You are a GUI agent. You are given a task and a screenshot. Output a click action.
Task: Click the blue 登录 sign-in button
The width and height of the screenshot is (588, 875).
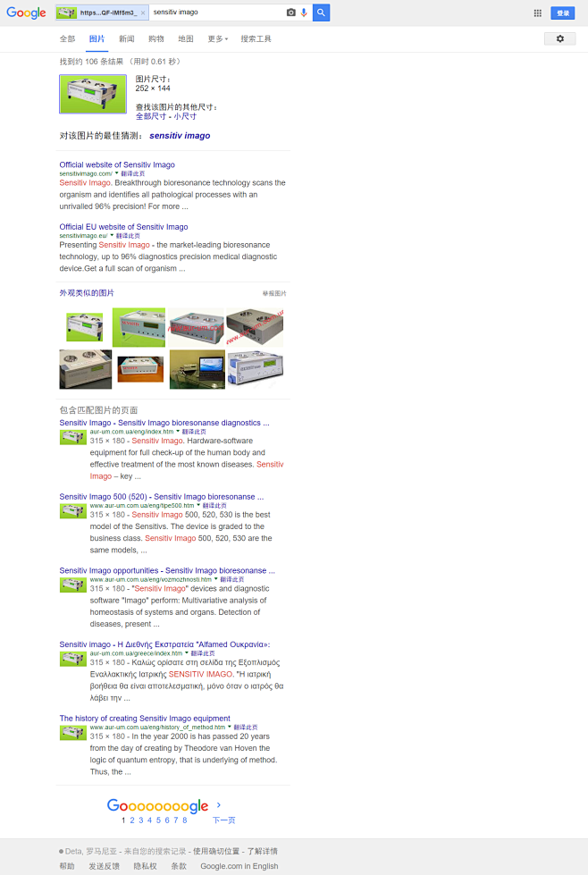(x=562, y=13)
